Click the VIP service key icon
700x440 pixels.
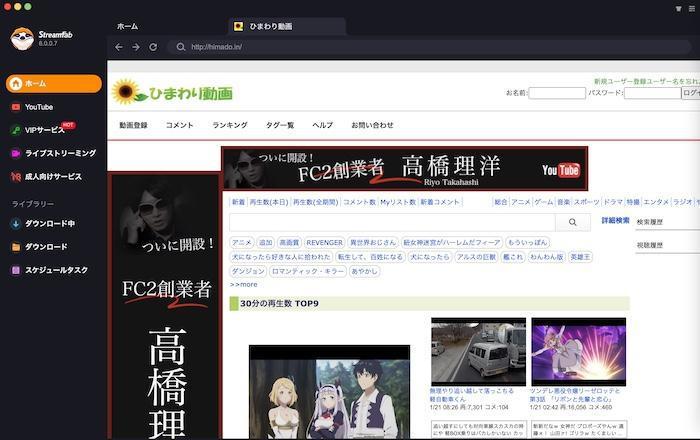16,130
